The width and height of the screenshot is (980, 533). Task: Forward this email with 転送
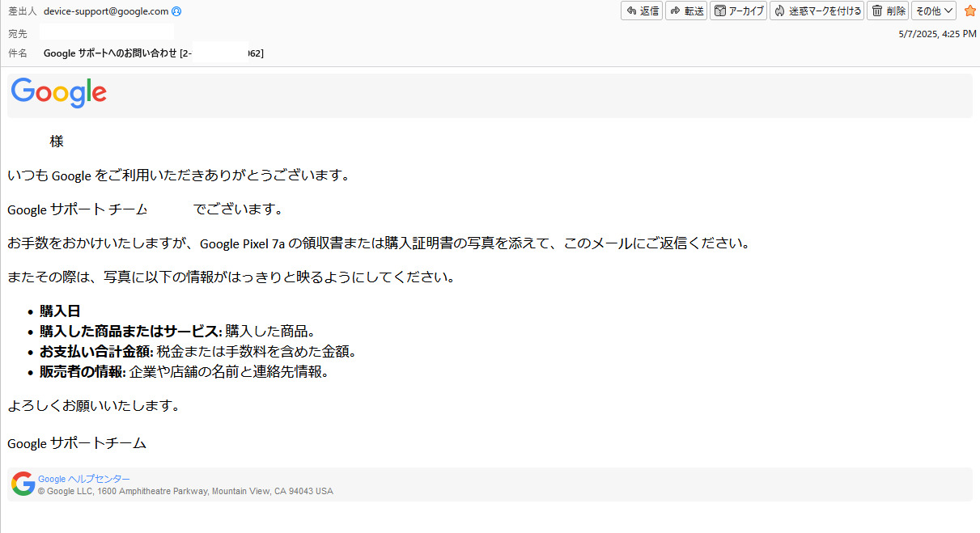pyautogui.click(x=685, y=11)
